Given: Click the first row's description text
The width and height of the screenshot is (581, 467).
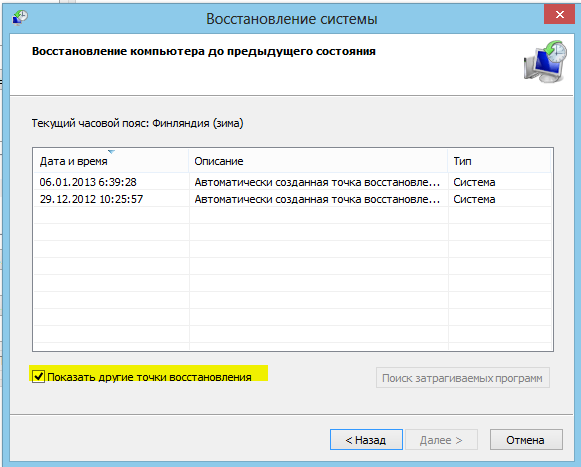Looking at the screenshot, I should point(317,182).
